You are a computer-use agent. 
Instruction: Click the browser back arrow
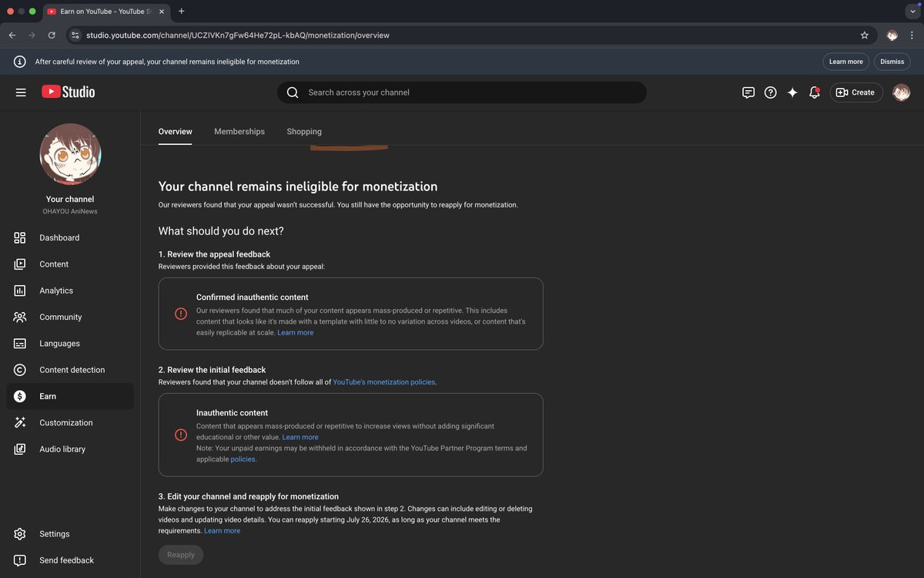[x=12, y=35]
